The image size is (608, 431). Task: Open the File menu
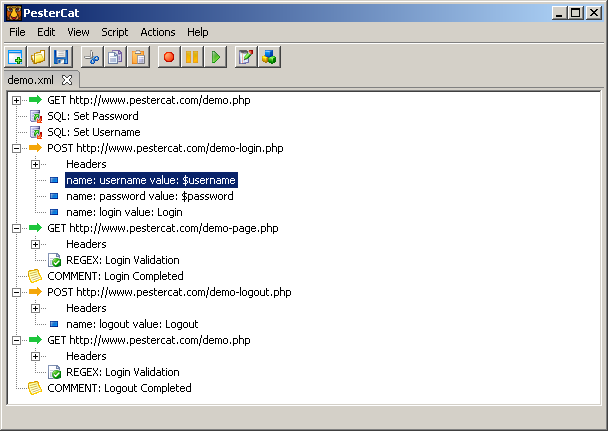point(17,32)
